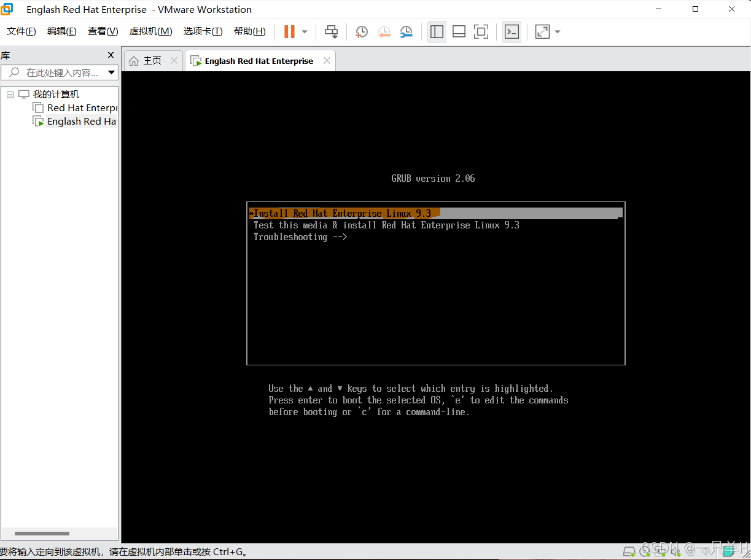
Task: Click the library panel horizontal scrollbar
Action: click(42, 534)
